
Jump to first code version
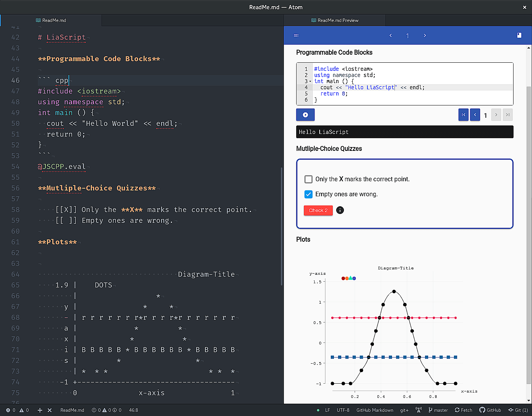click(x=464, y=115)
